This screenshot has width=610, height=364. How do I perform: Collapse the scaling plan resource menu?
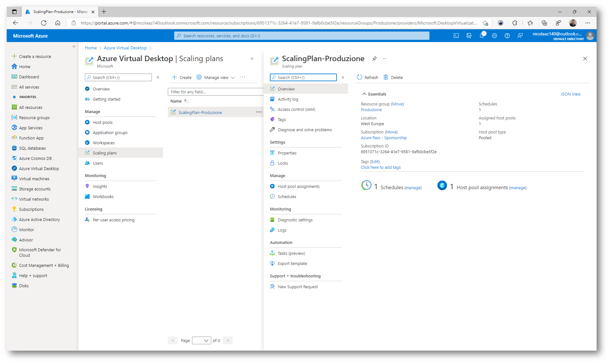click(x=343, y=77)
